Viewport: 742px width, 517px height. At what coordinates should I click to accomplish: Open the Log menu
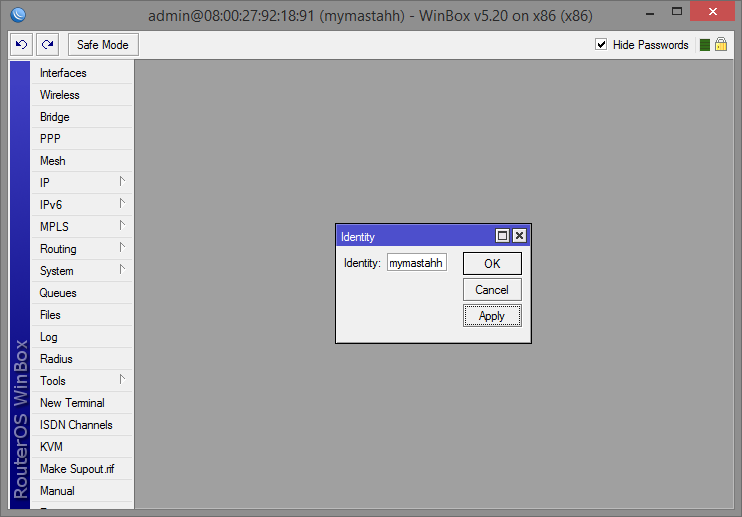[82, 337]
